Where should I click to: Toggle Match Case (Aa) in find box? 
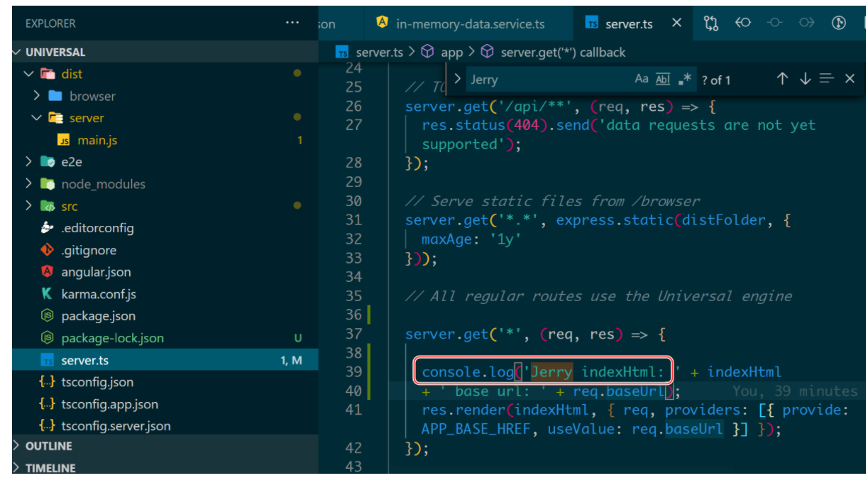pos(642,79)
